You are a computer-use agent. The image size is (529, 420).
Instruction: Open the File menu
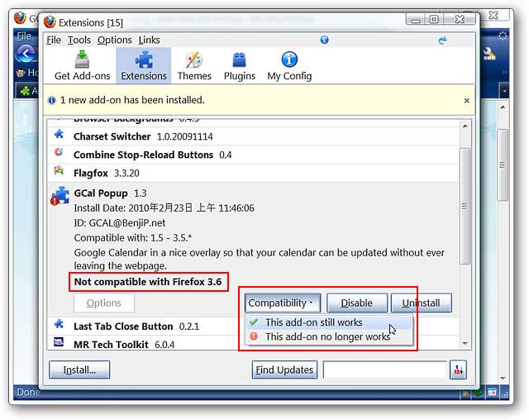[54, 41]
